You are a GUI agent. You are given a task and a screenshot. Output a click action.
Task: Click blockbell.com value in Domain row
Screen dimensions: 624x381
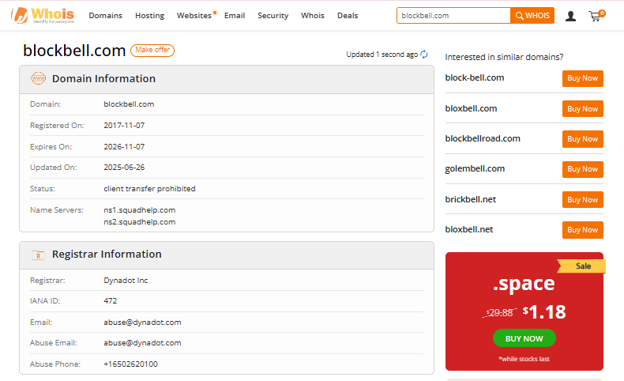pyautogui.click(x=129, y=104)
